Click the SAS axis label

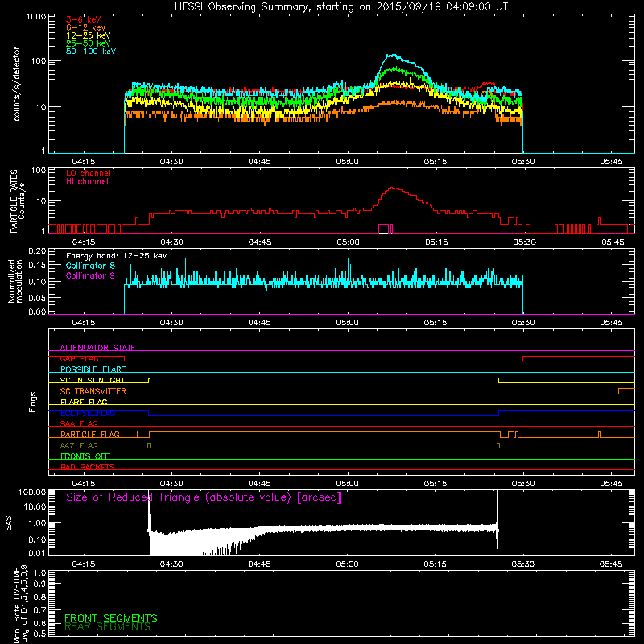click(x=8, y=524)
